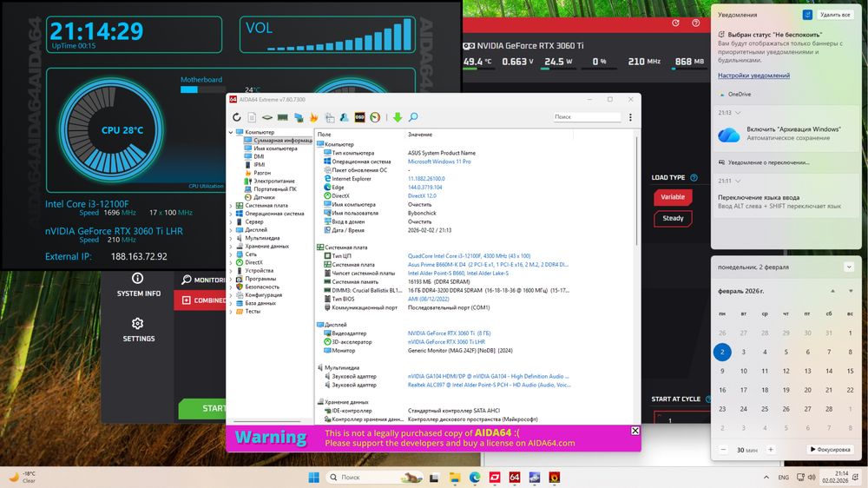Open Microsoft Windows 11 Pro link
This screenshot has height=488, width=868.
tap(439, 162)
